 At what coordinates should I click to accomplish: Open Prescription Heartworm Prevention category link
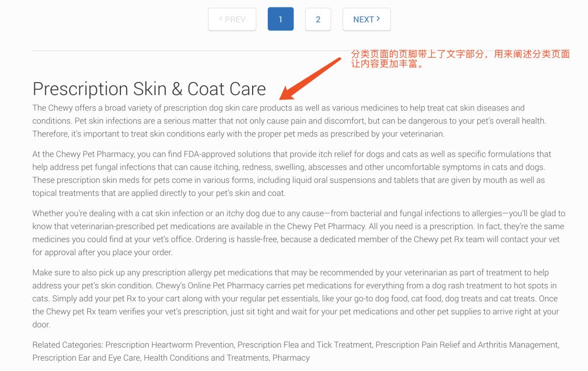click(169, 345)
